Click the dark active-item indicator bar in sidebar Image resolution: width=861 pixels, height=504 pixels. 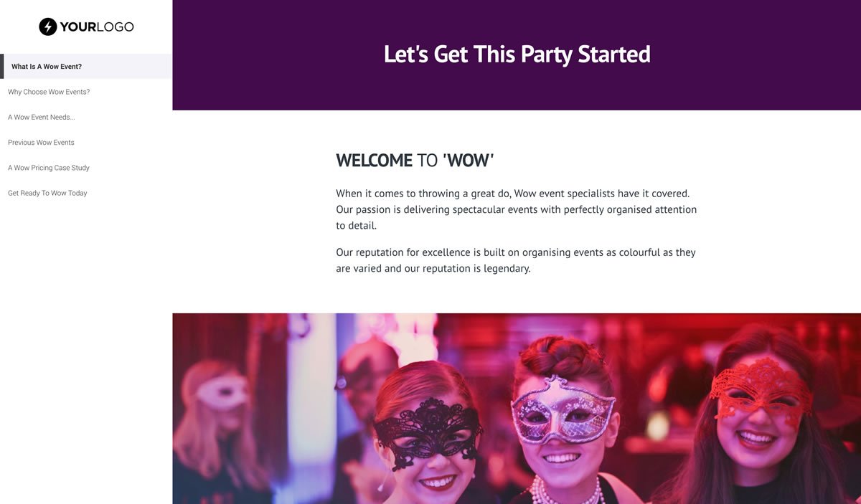pos(2,66)
